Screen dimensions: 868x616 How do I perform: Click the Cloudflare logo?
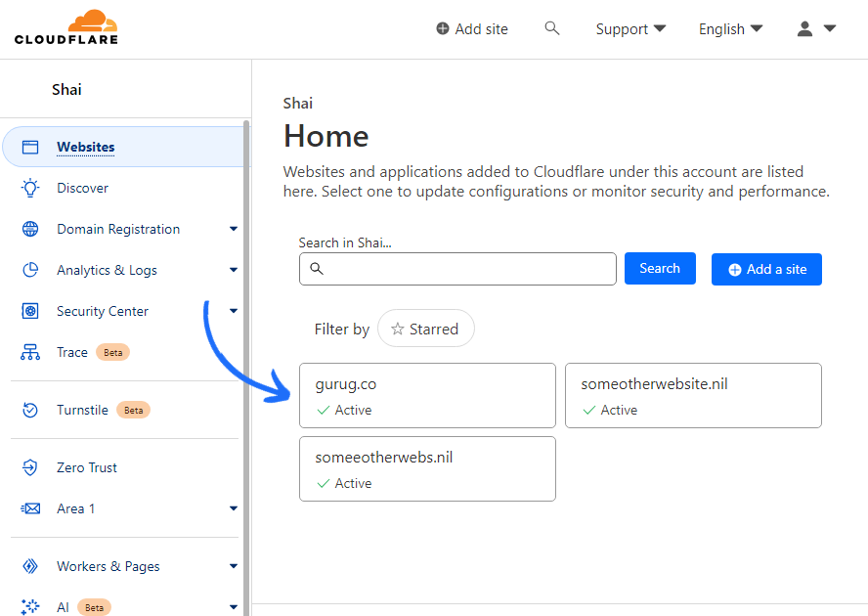65,26
